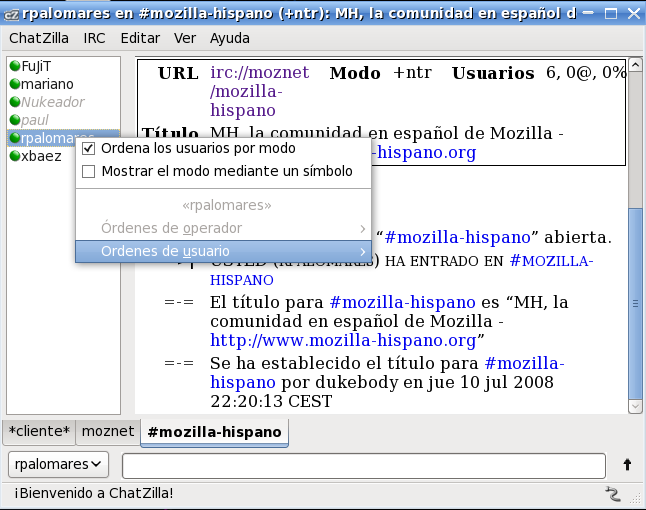Open the Editar menu
Viewport: 646px width, 510px height.
(x=140, y=38)
